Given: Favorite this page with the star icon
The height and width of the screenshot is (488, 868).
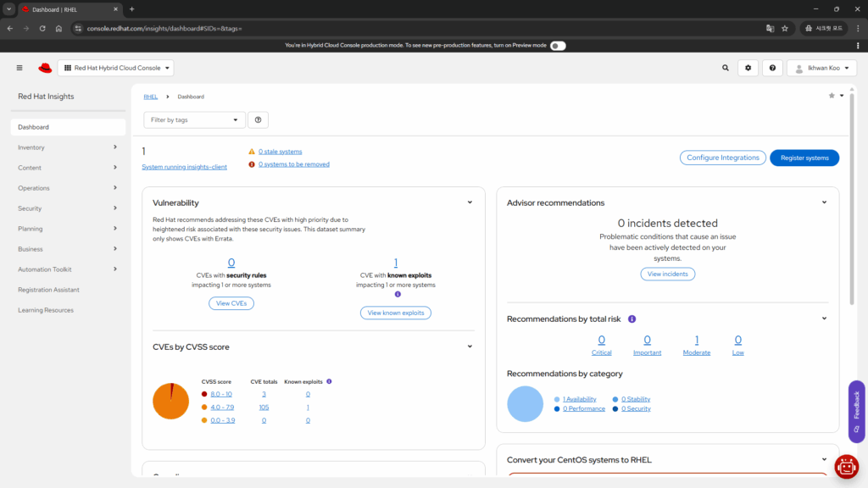Looking at the screenshot, I should coord(832,96).
